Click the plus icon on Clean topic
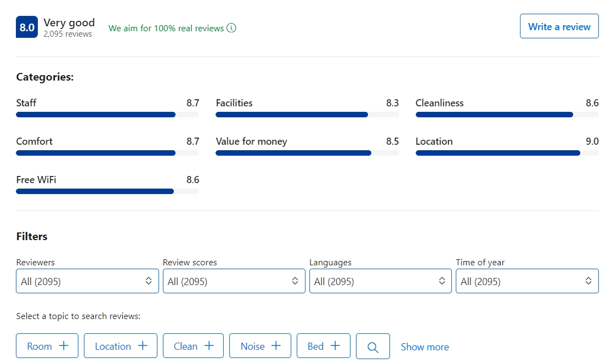611x364 pixels. (x=210, y=346)
